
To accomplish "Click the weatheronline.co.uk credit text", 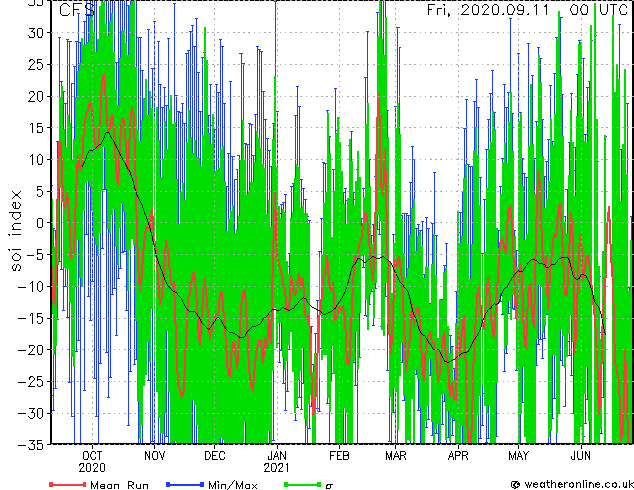I will coord(578,484).
